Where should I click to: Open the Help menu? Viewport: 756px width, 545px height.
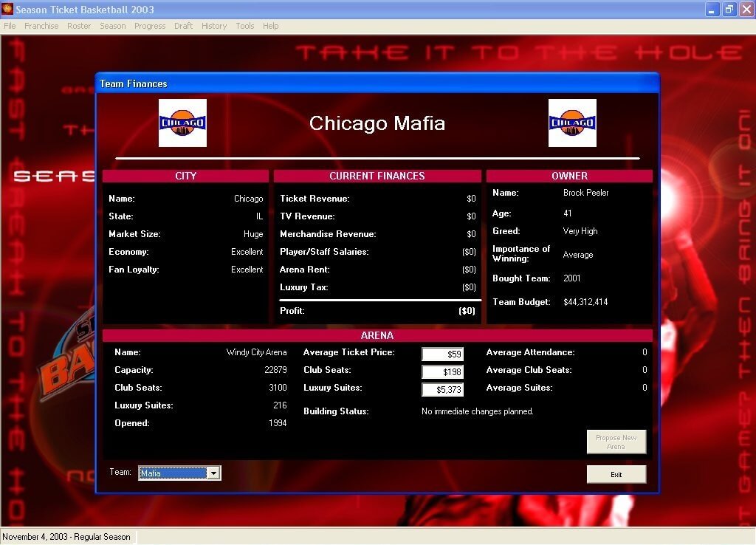pos(270,26)
